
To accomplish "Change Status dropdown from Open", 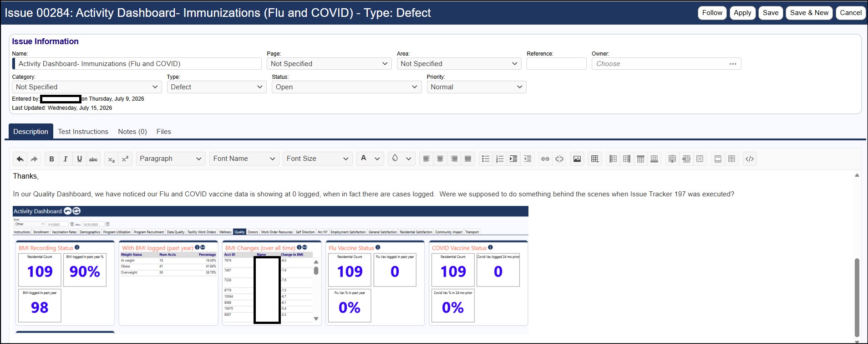I will pyautogui.click(x=347, y=87).
